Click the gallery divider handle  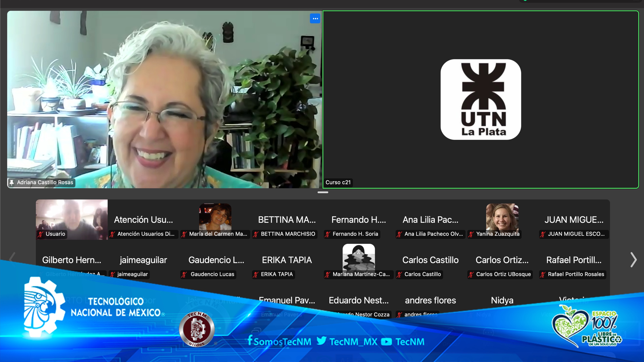point(323,192)
